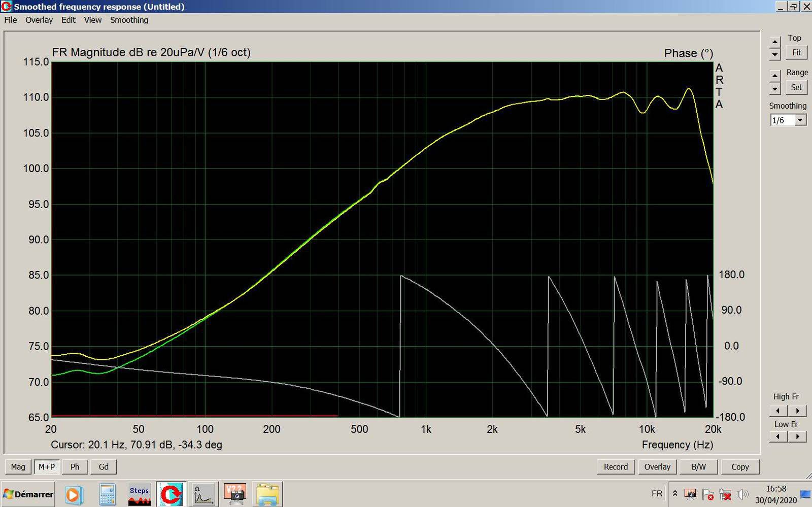Open the Overlay menu
812x507 pixels.
click(39, 20)
